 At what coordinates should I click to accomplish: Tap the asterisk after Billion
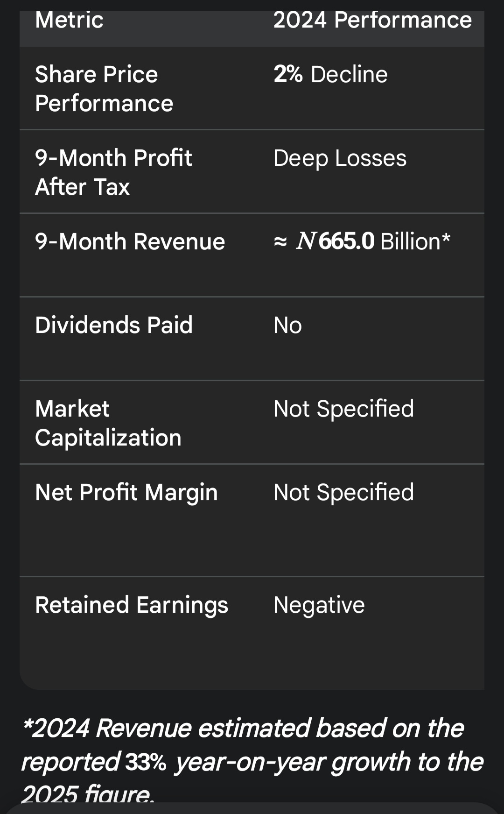(446, 238)
